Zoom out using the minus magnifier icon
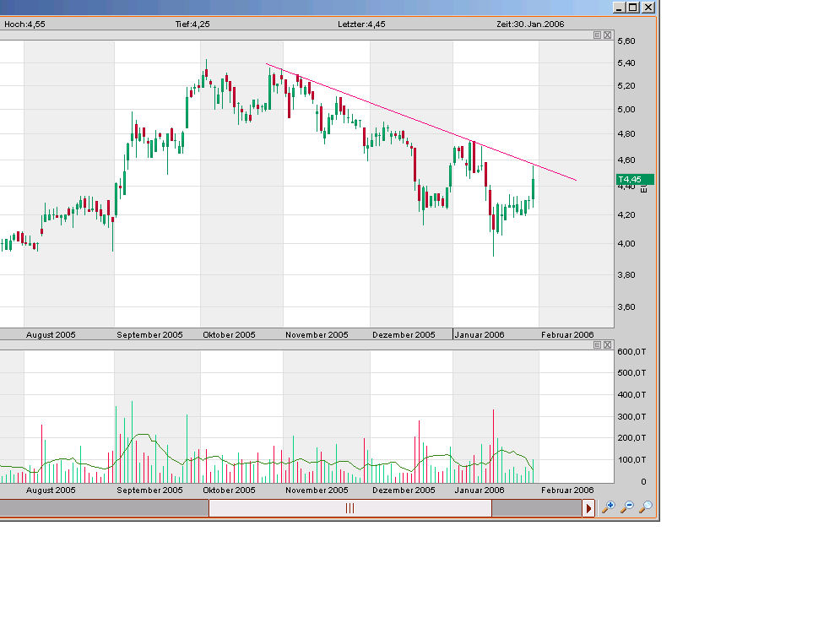This screenshot has width=840, height=634. 627,507
